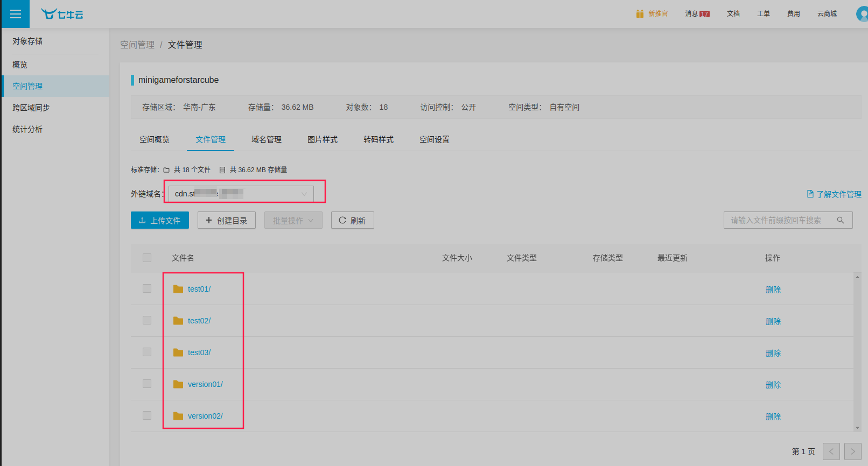Switch to the 转码样式 tab
The image size is (868, 466).
[379, 139]
